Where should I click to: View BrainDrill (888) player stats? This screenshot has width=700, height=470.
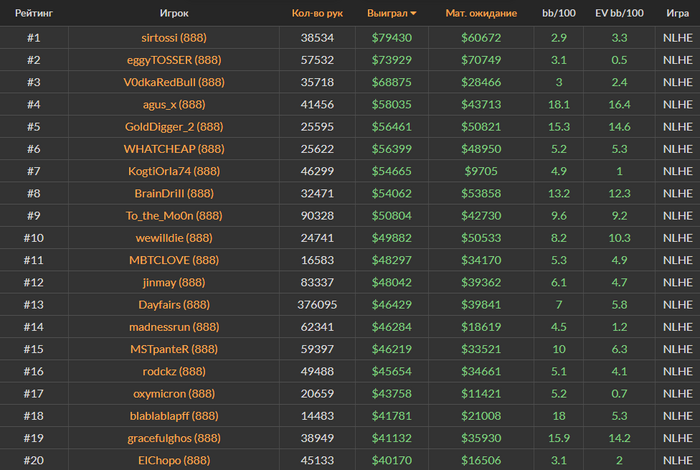click(x=174, y=193)
